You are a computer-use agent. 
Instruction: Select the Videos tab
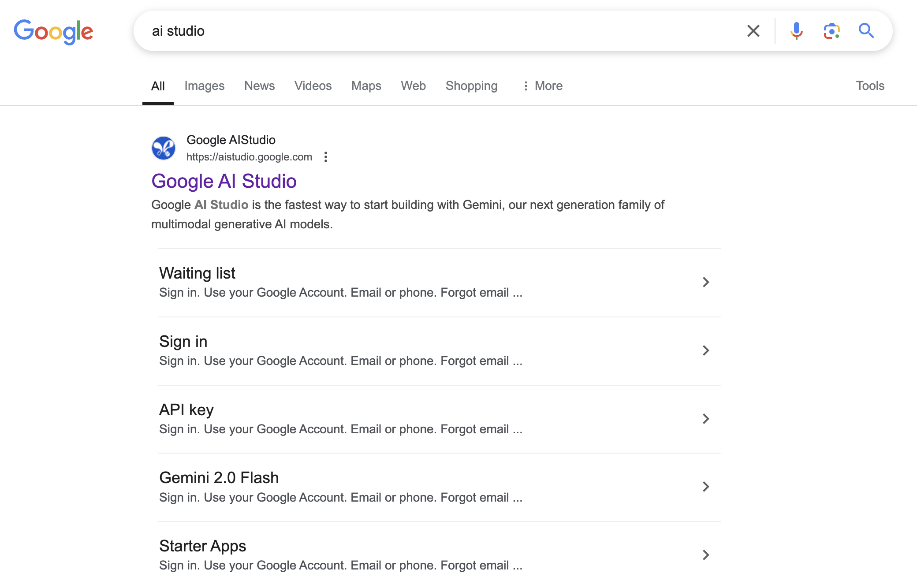click(x=313, y=86)
